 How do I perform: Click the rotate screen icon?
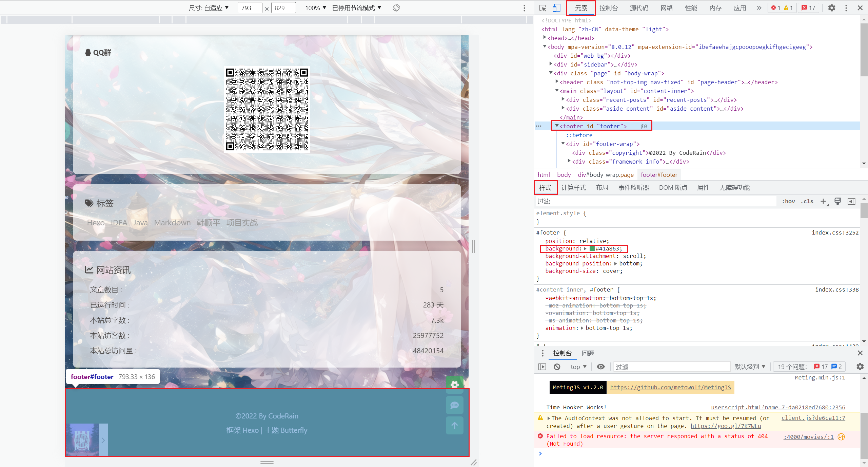[x=396, y=8]
